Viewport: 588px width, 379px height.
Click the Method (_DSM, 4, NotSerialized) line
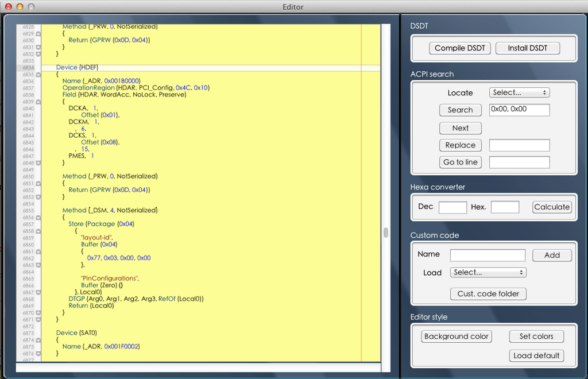pos(110,210)
